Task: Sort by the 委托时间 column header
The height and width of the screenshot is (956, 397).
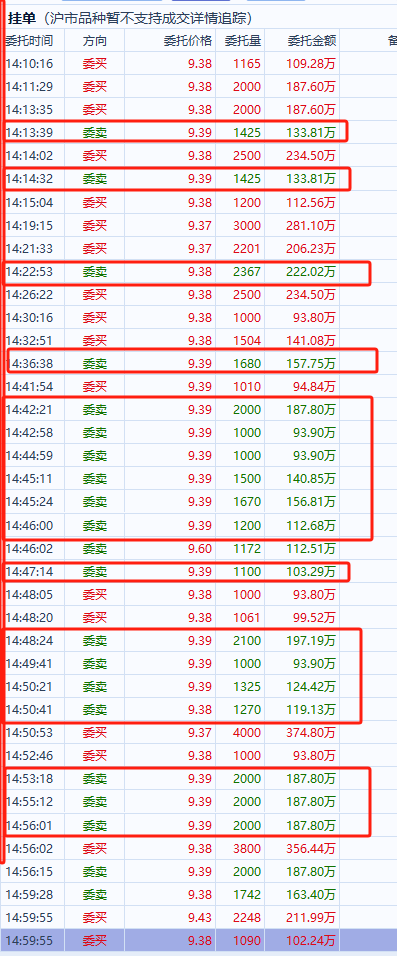Action: tap(29, 41)
